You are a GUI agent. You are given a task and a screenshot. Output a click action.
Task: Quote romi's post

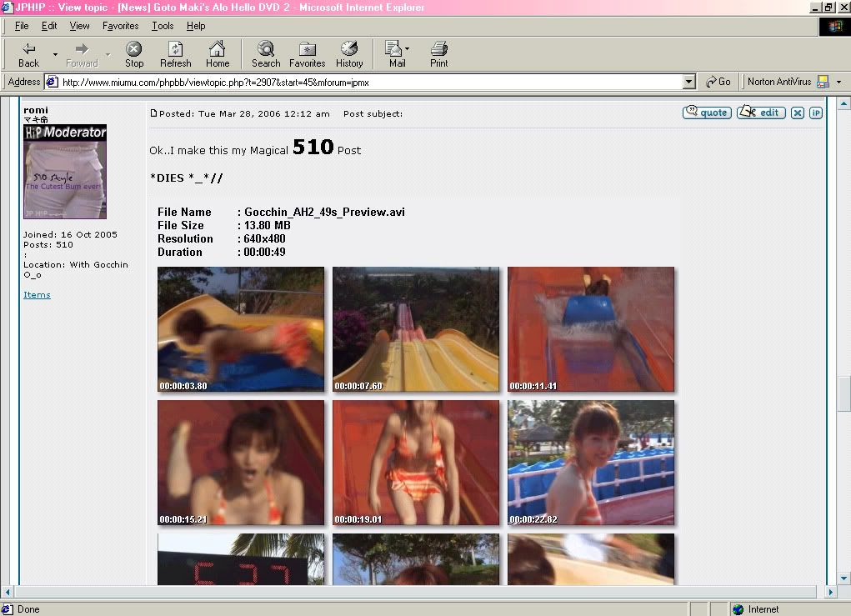point(707,113)
